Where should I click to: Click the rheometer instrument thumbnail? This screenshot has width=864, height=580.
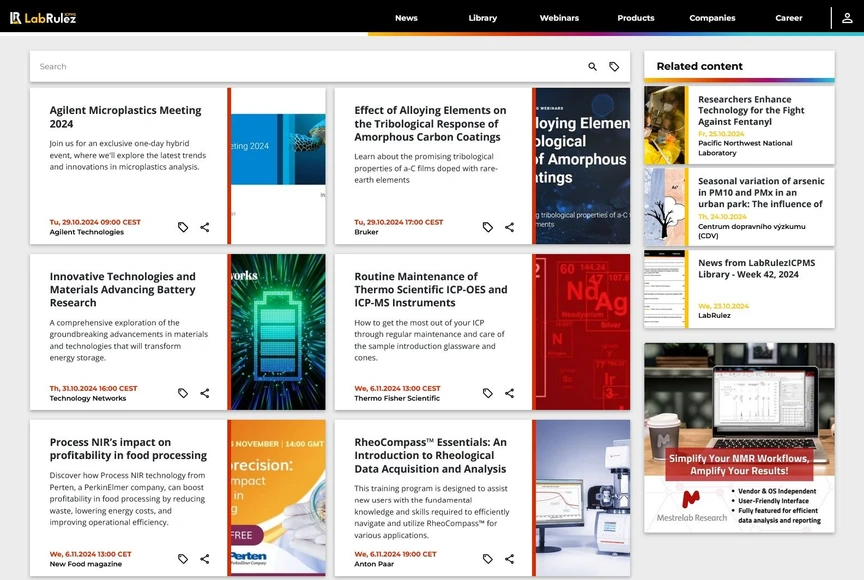(x=583, y=498)
